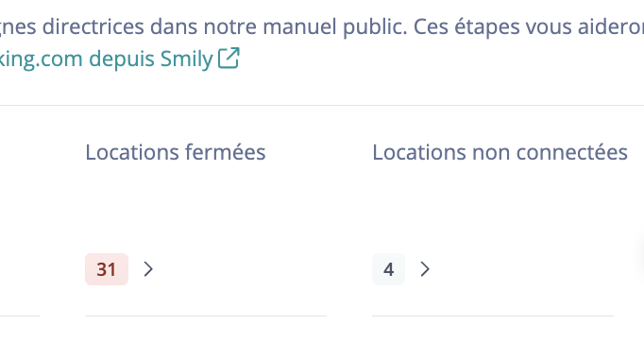This screenshot has height=342, width=644.
Task: Click the 'manuel public' paragraph text
Action: pos(334,27)
